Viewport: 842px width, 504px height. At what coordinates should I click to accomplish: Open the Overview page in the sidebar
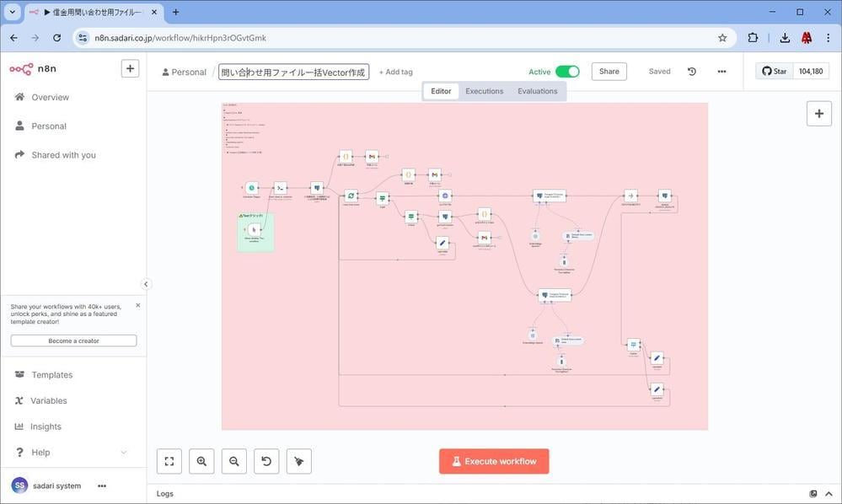tap(50, 97)
